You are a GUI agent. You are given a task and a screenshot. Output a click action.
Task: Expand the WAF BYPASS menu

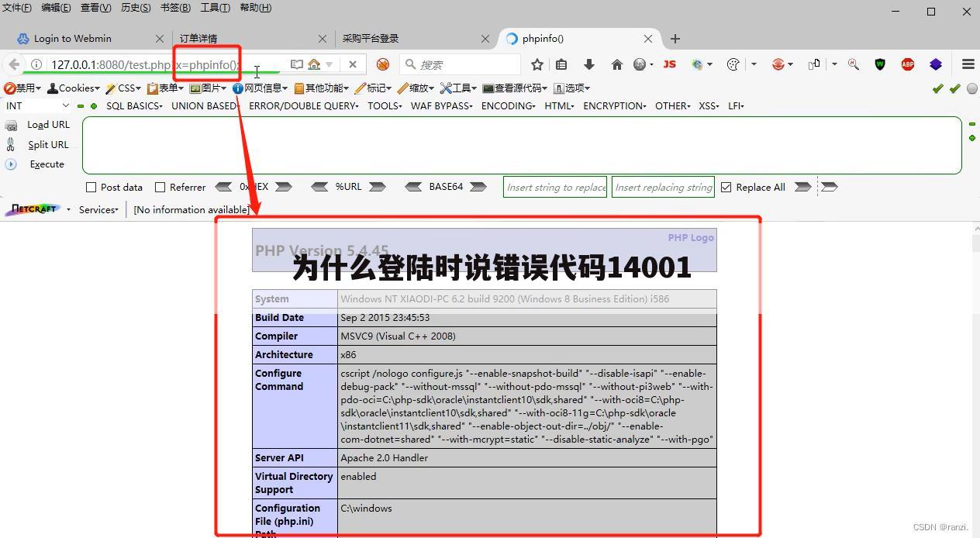pos(442,106)
